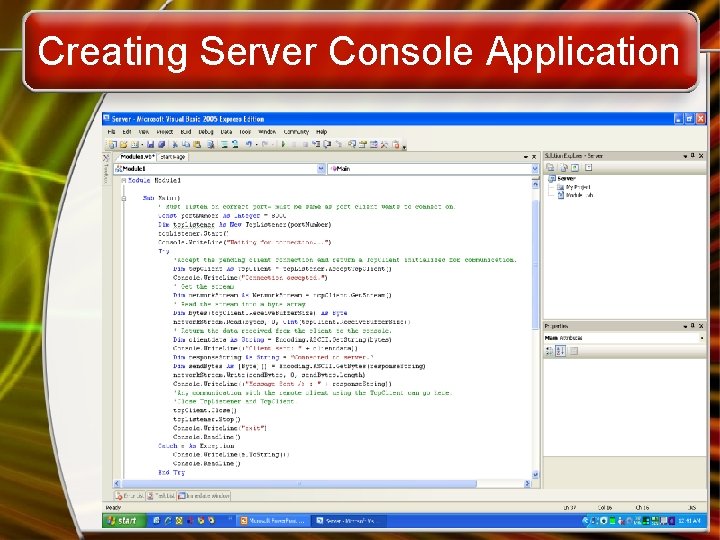Click the Step Over toolbar icon
The height and width of the screenshot is (540, 720).
click(x=327, y=145)
